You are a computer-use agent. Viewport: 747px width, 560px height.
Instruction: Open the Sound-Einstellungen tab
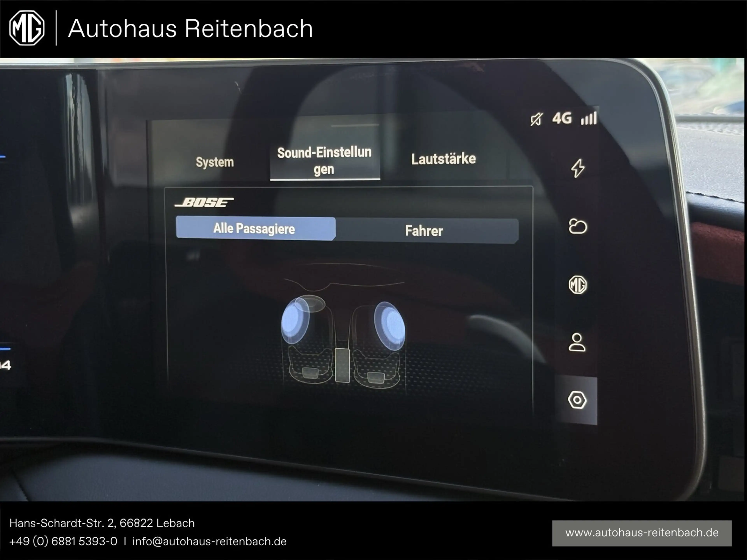325,161
